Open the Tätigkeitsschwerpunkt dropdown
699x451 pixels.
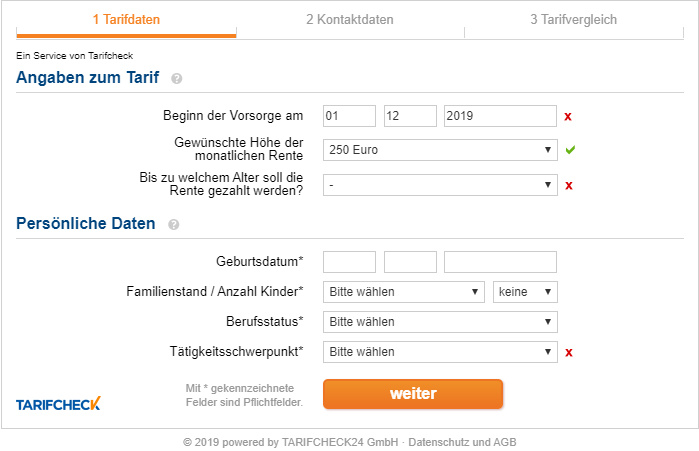[440, 352]
